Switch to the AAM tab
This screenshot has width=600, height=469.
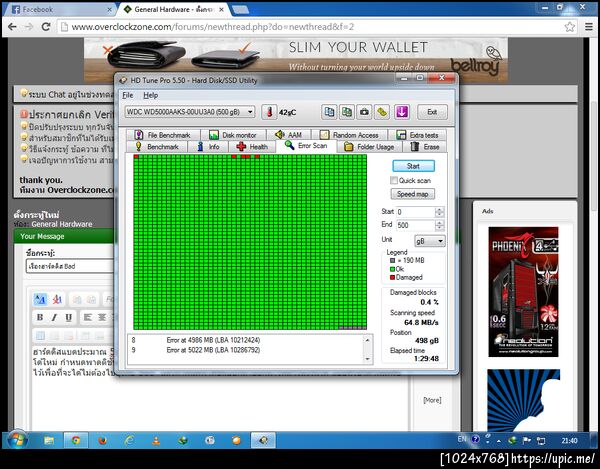click(x=289, y=135)
